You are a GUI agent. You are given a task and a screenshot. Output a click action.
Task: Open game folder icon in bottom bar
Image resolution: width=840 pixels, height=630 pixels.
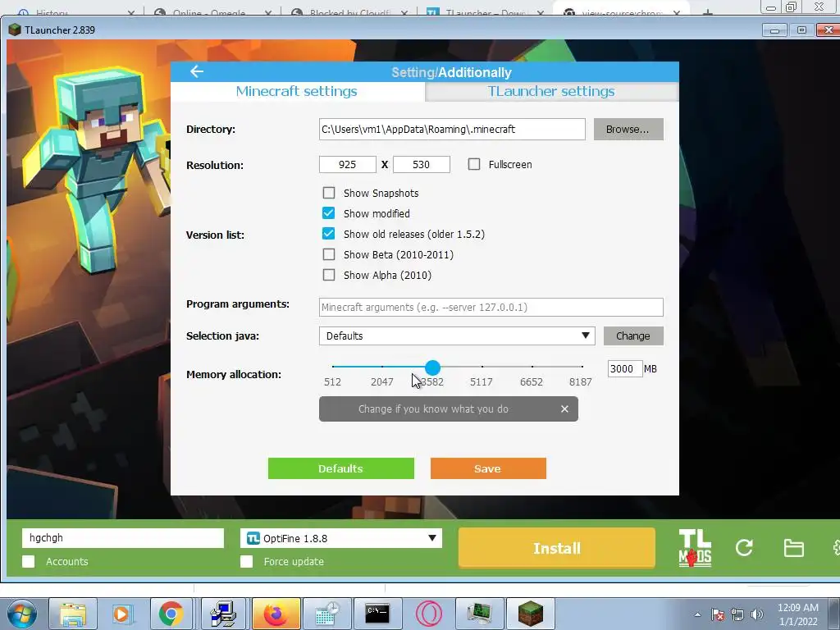pyautogui.click(x=793, y=548)
